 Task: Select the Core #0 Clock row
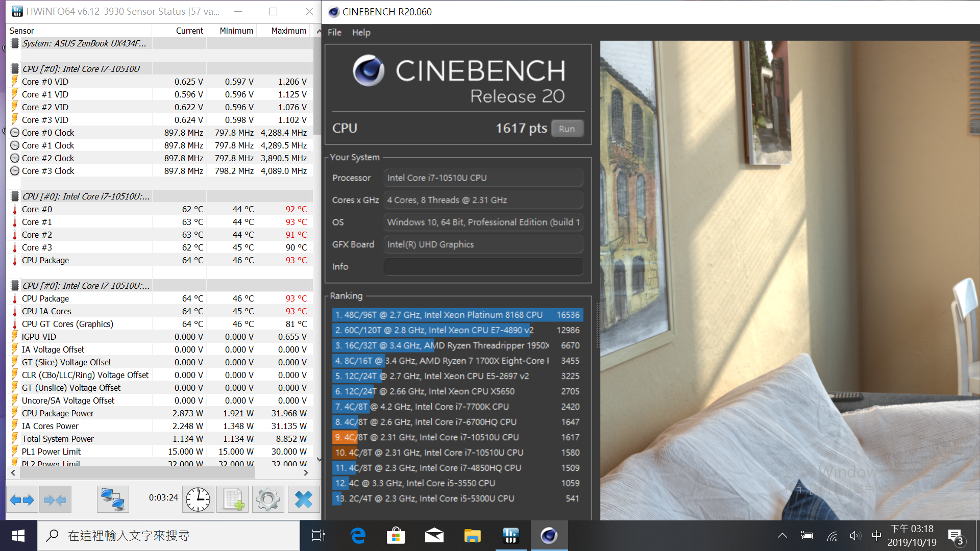(159, 133)
